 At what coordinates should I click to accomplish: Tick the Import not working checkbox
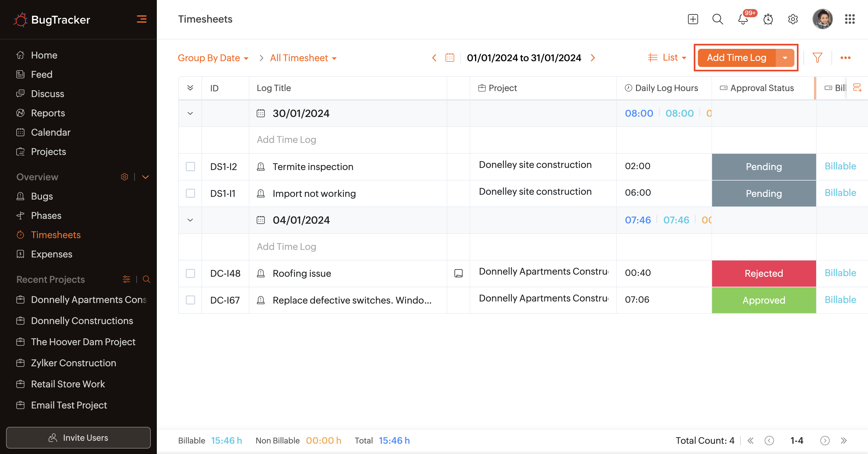(190, 193)
